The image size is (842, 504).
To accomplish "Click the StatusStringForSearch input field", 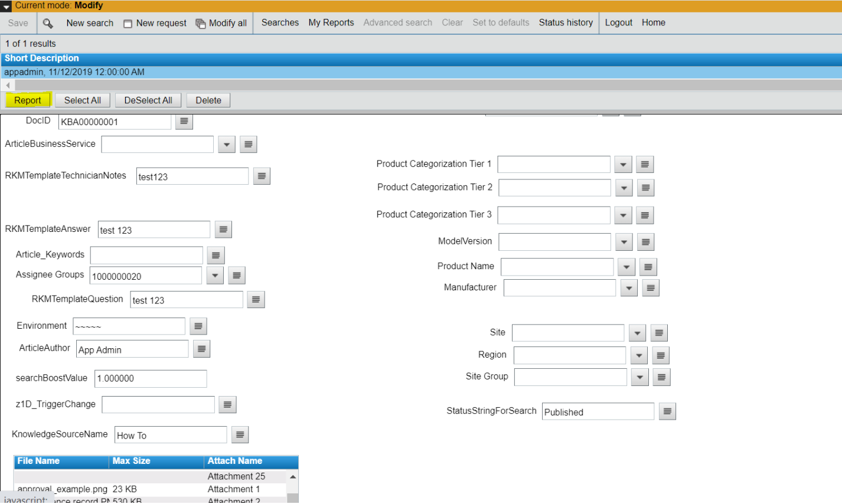I will (598, 412).
